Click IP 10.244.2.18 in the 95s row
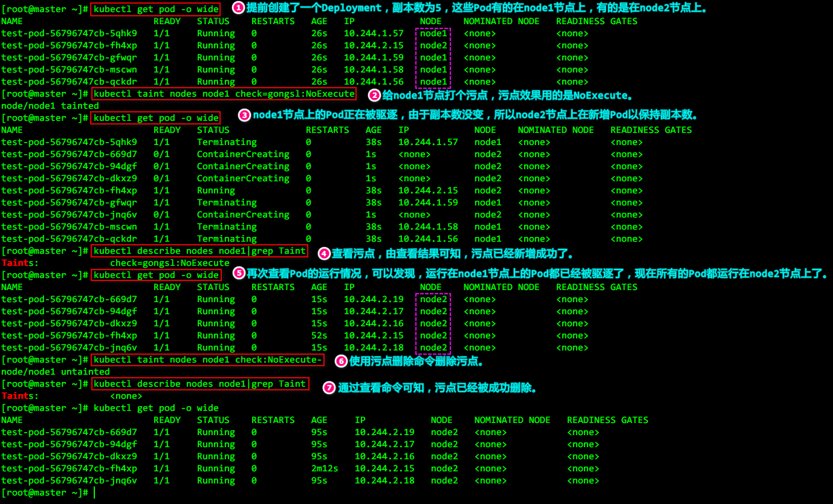The height and width of the screenshot is (504, 833). click(384, 480)
